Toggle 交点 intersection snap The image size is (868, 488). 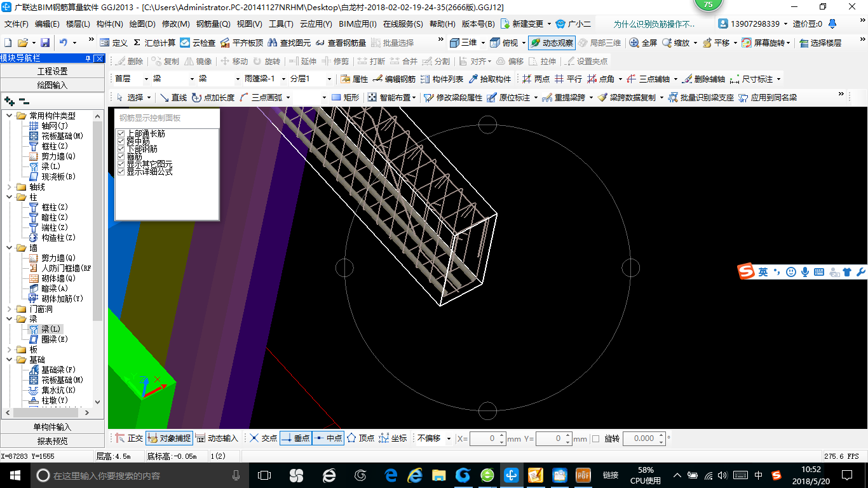[x=263, y=438]
